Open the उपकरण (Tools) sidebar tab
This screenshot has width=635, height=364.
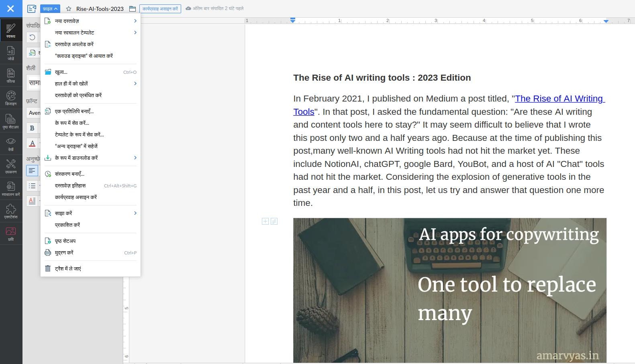(11, 166)
